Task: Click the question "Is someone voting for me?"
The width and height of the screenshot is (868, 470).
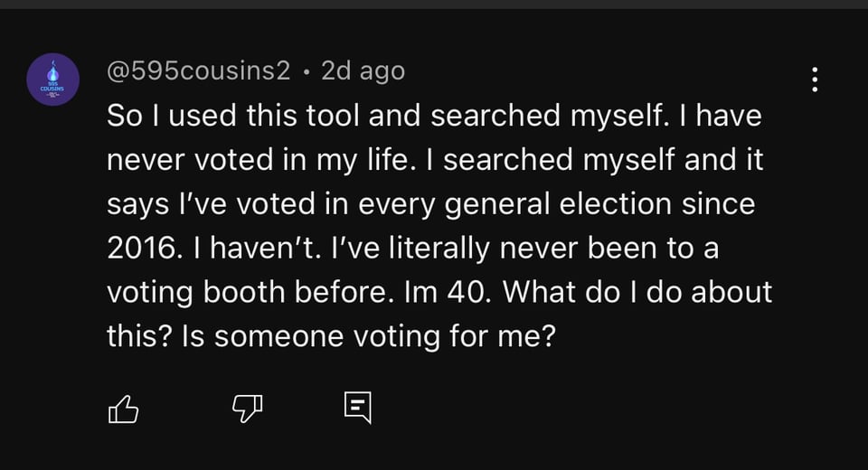Action: 366,336
